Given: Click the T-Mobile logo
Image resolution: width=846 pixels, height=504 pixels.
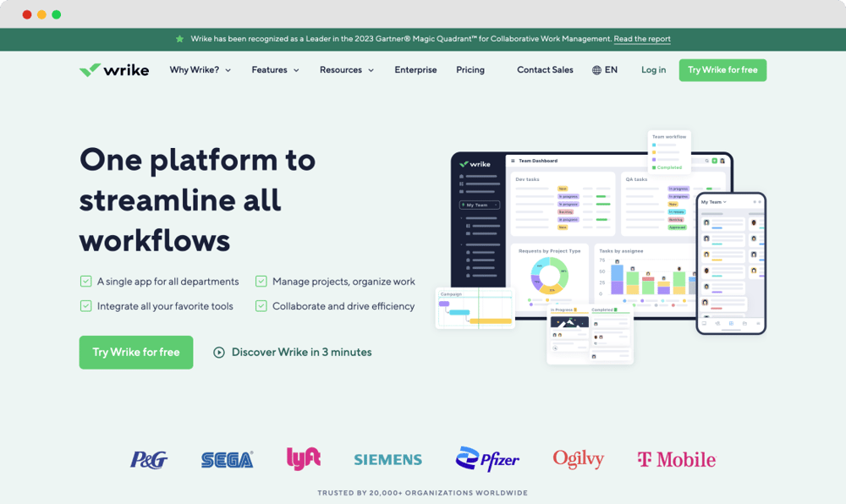Looking at the screenshot, I should [x=676, y=459].
